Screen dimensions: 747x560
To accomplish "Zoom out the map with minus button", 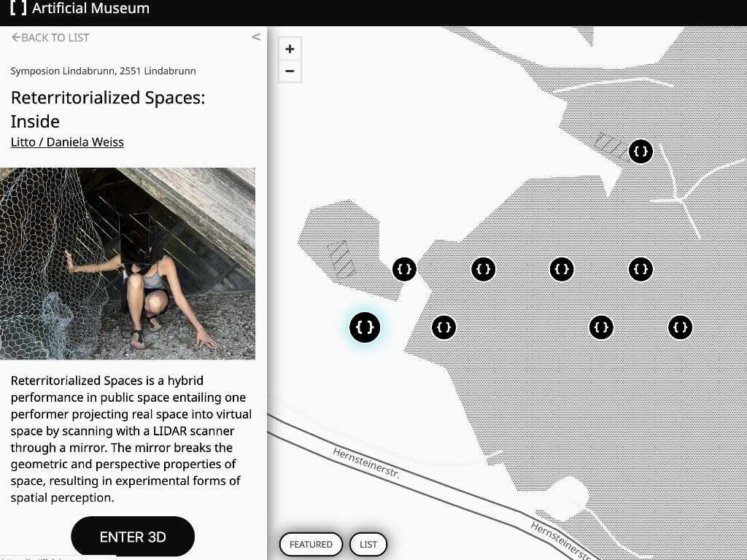I will (x=290, y=71).
